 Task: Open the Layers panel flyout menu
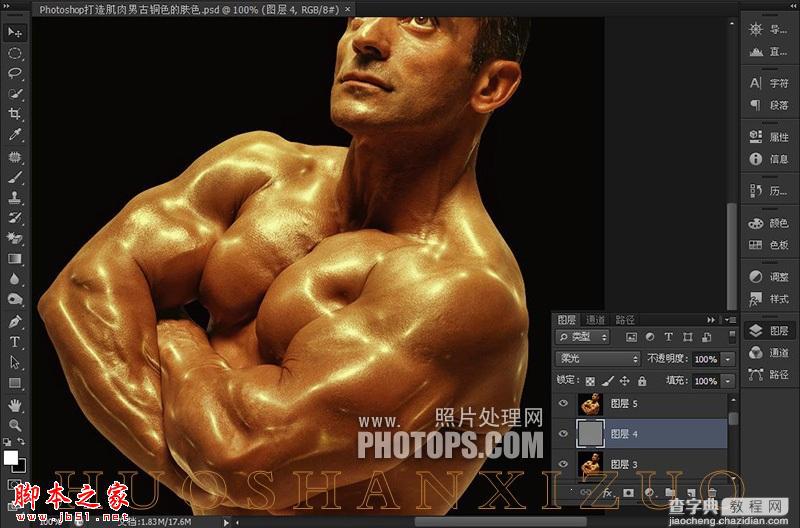coord(730,320)
